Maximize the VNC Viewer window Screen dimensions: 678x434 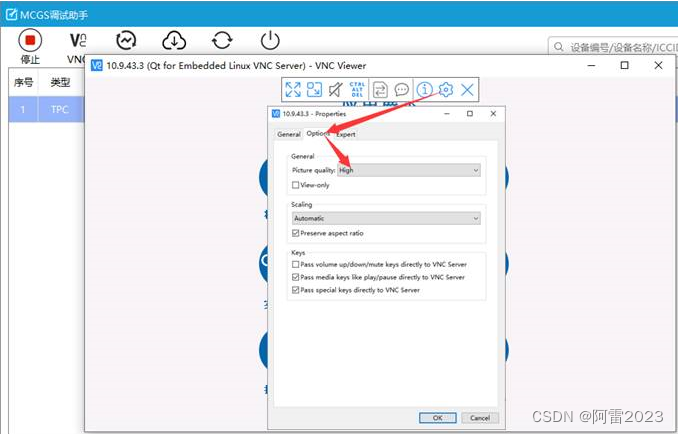coord(624,65)
